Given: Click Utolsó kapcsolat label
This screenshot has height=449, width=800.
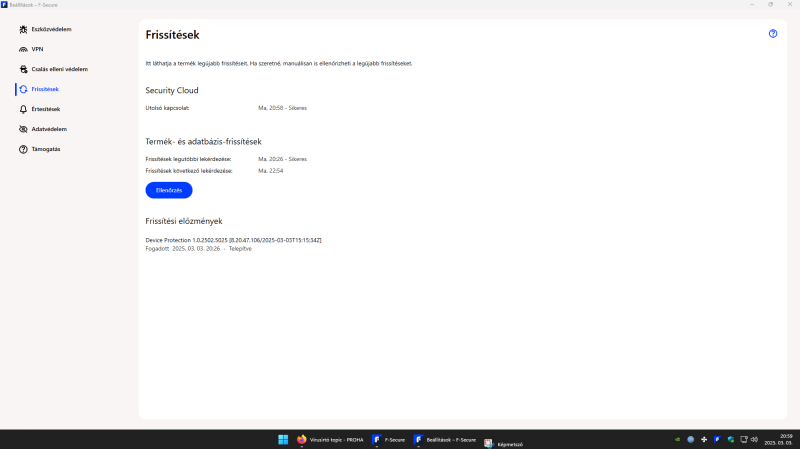Looking at the screenshot, I should click(x=167, y=108).
